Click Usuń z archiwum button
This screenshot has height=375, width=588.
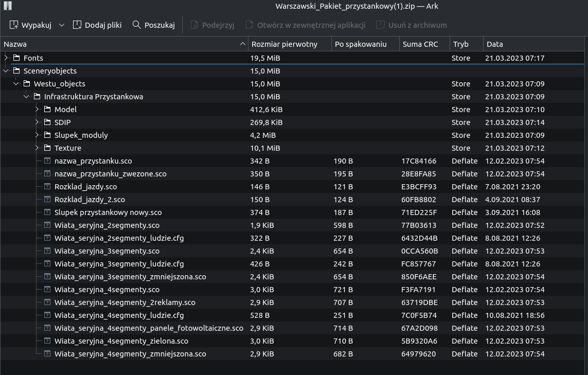pyautogui.click(x=412, y=25)
